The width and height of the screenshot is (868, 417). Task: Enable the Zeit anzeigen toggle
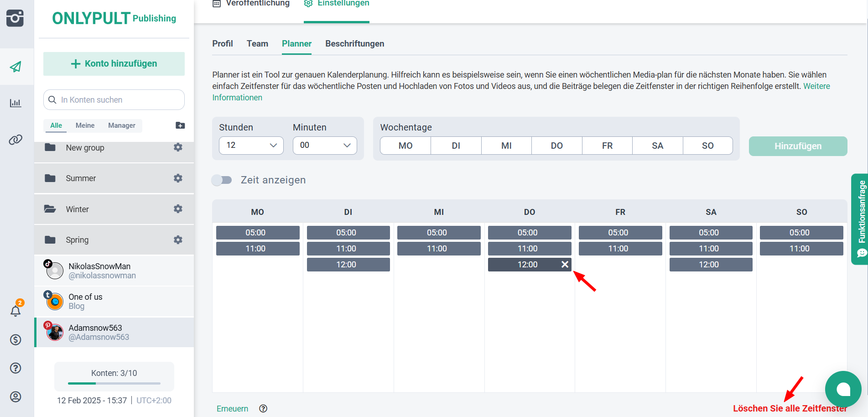click(222, 180)
